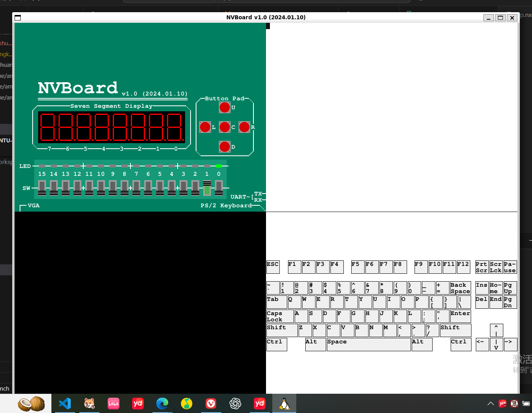
Task: Click the Pg Up key
Action: point(510,288)
